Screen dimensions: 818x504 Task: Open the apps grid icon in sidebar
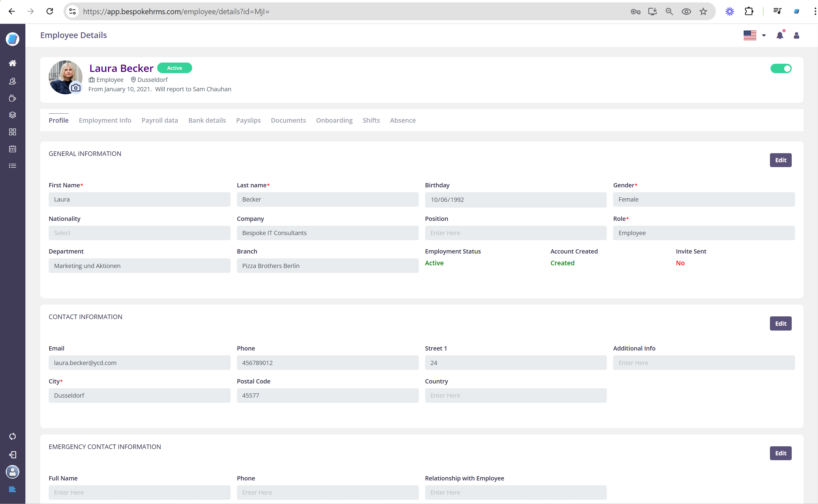(12, 132)
